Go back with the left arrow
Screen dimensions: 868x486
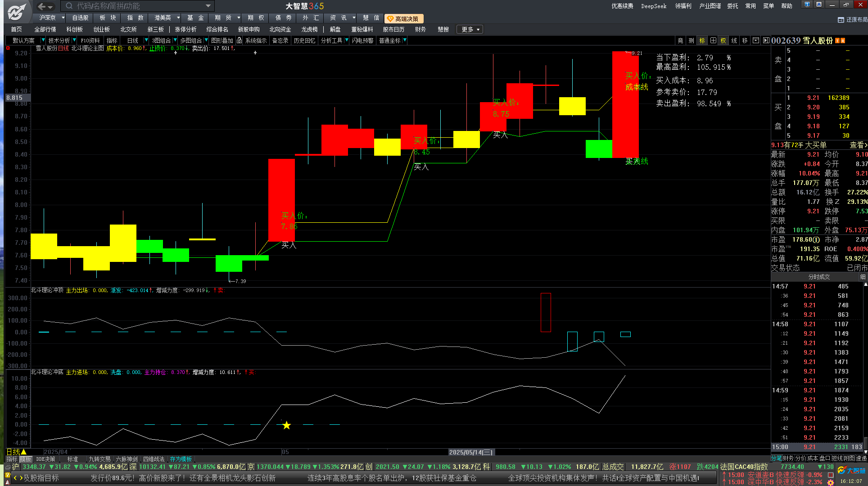coord(41,6)
